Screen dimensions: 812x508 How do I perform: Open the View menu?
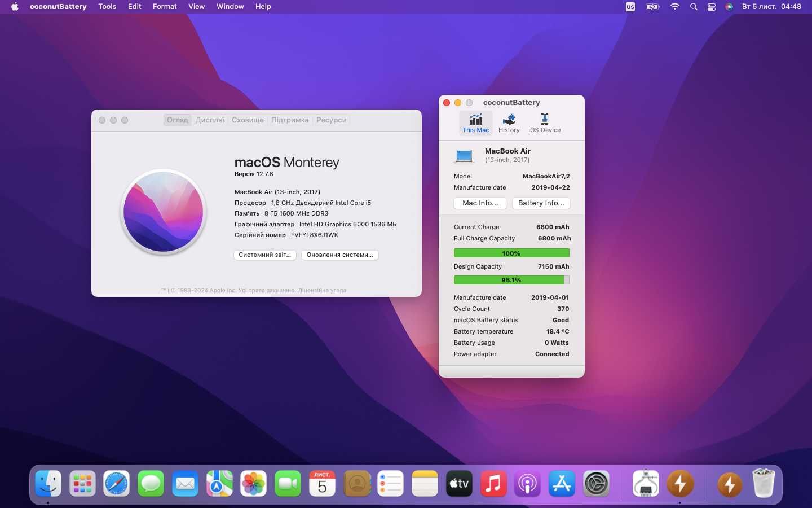[x=196, y=7]
